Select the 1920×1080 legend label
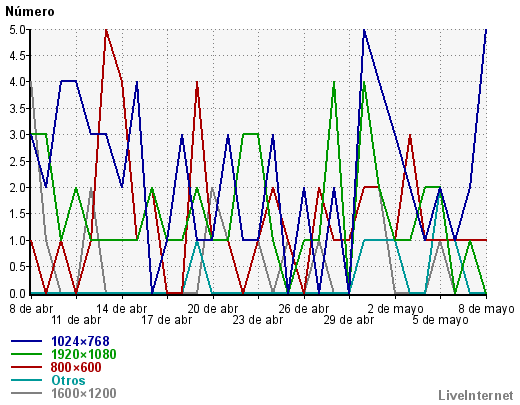The height and width of the screenshot is (405, 520). pos(84,354)
